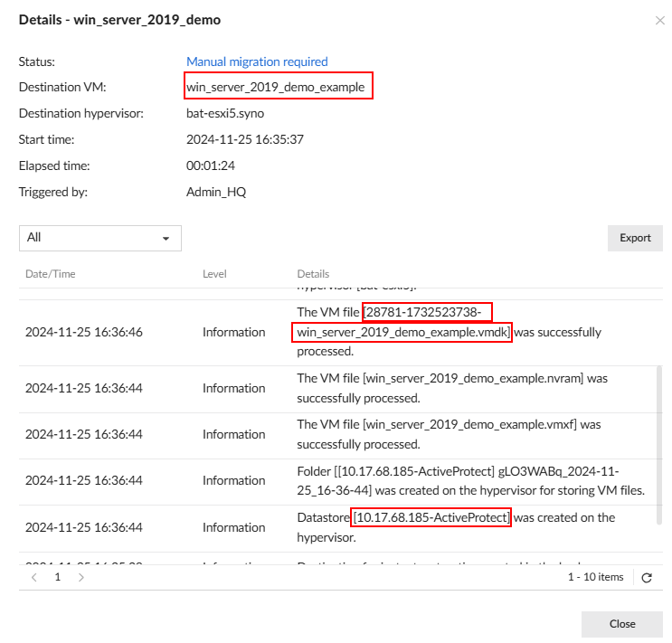Sort by Date/Time column header

pos(50,274)
